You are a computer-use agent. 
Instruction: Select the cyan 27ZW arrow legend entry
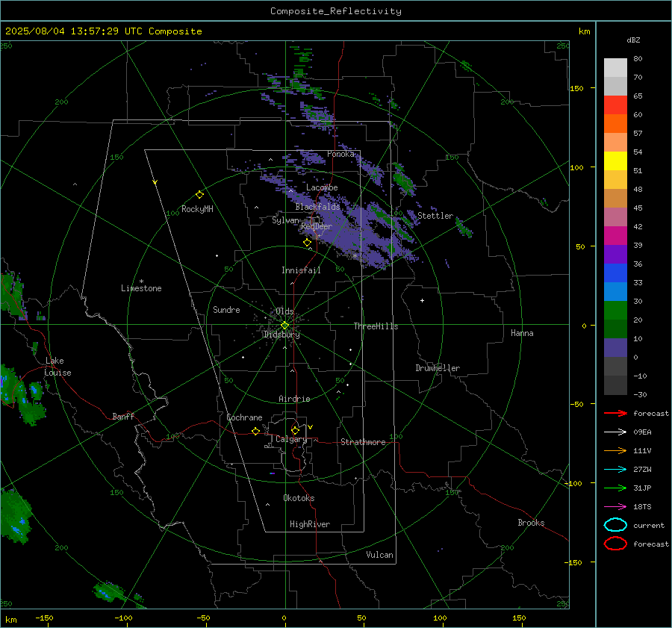point(615,470)
